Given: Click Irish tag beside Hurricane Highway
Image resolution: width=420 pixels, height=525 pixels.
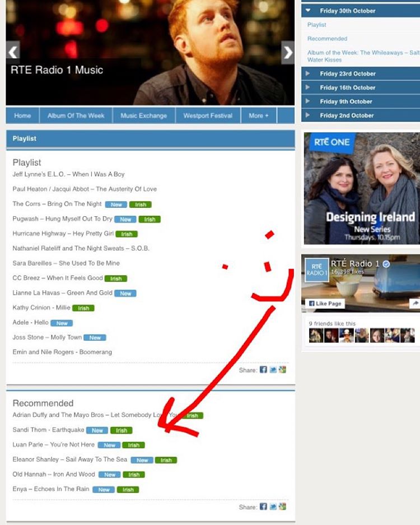Looking at the screenshot, I should (x=127, y=234).
